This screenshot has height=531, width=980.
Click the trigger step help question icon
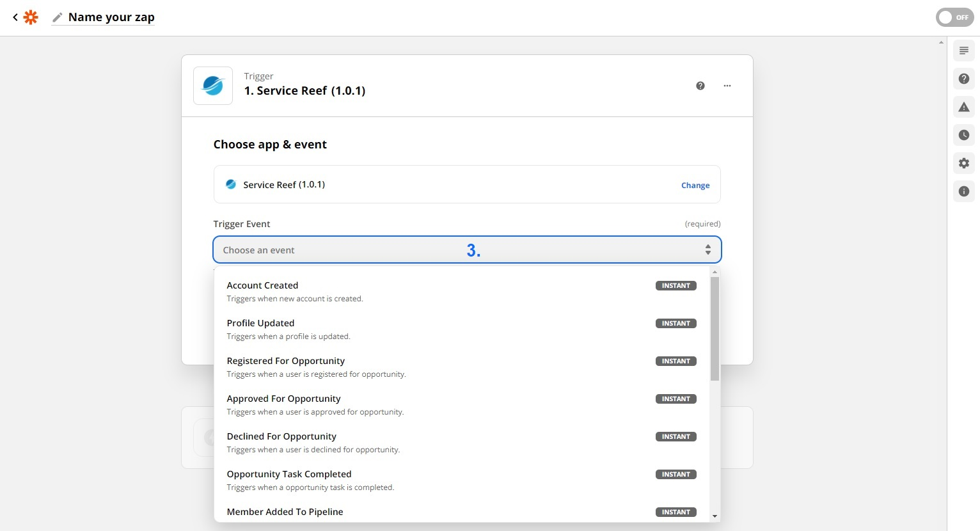coord(700,86)
